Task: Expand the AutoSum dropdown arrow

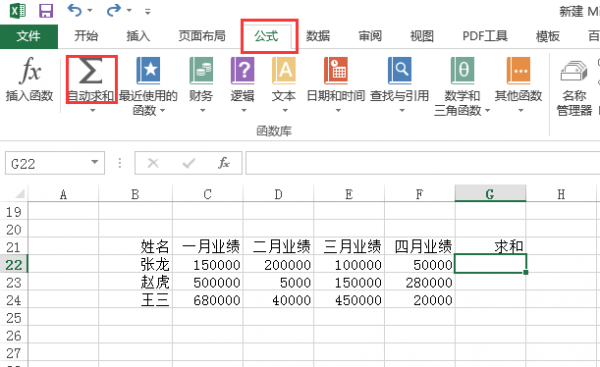Action: (92, 111)
